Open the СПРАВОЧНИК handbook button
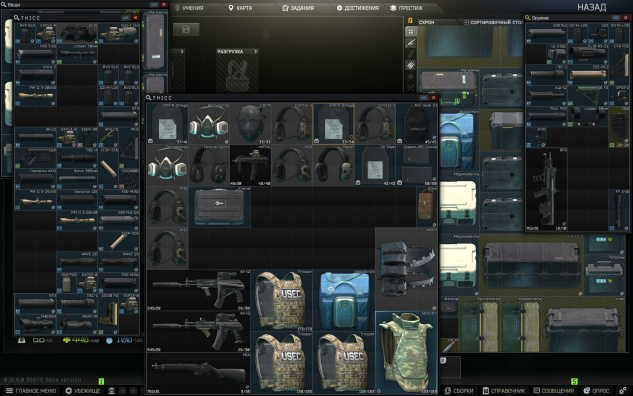Image resolution: width=633 pixels, height=396 pixels. point(504,391)
